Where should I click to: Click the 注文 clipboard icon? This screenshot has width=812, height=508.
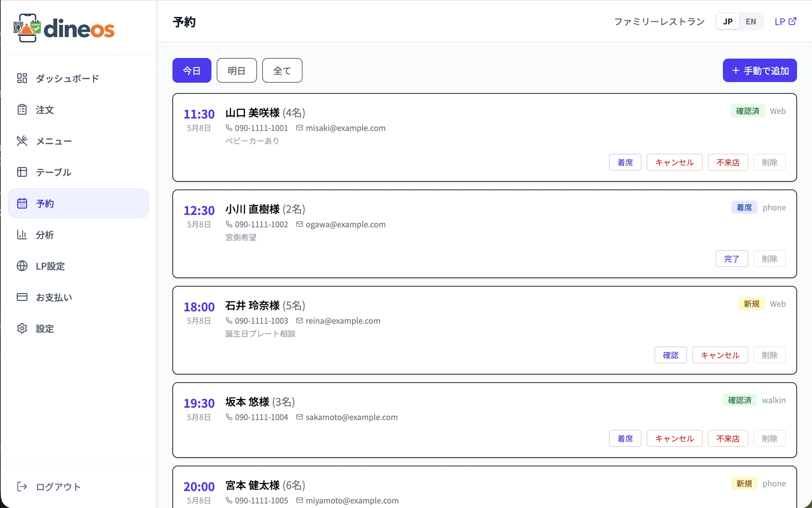pos(22,109)
